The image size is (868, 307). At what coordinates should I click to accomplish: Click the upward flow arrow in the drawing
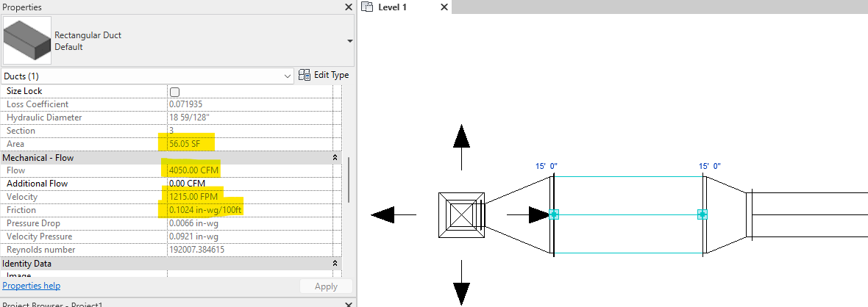tap(462, 147)
